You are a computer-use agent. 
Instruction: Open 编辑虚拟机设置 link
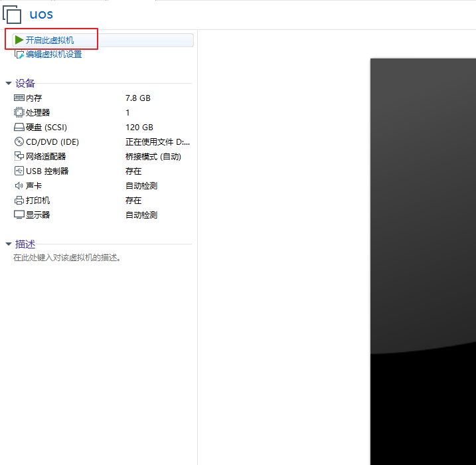(x=54, y=54)
